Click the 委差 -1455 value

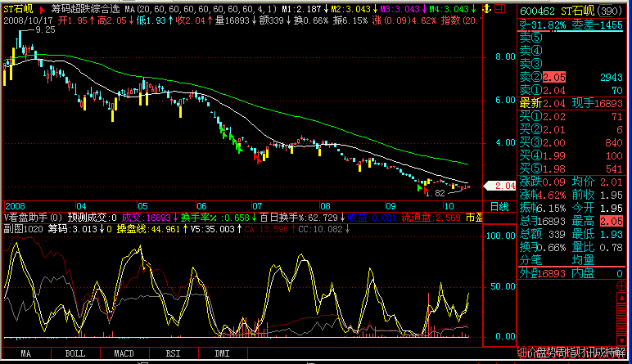[x=609, y=25]
